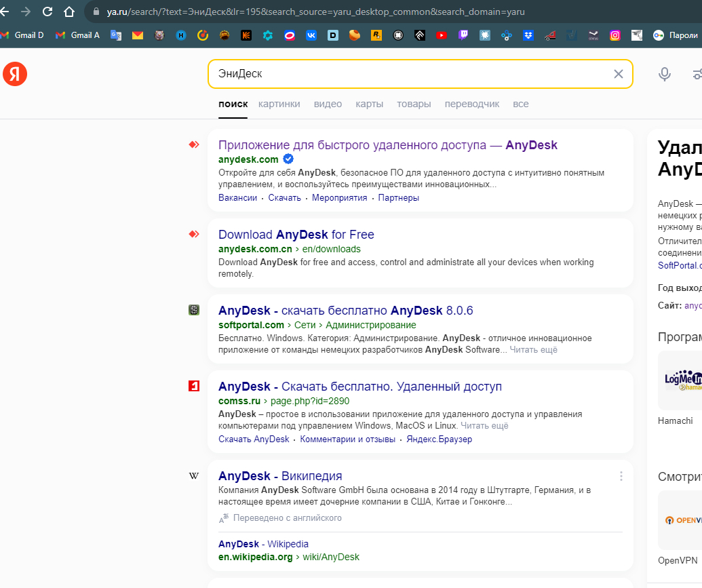Open the 'Скачать AnyDesk' sitelink
702x588 pixels.
[254, 439]
